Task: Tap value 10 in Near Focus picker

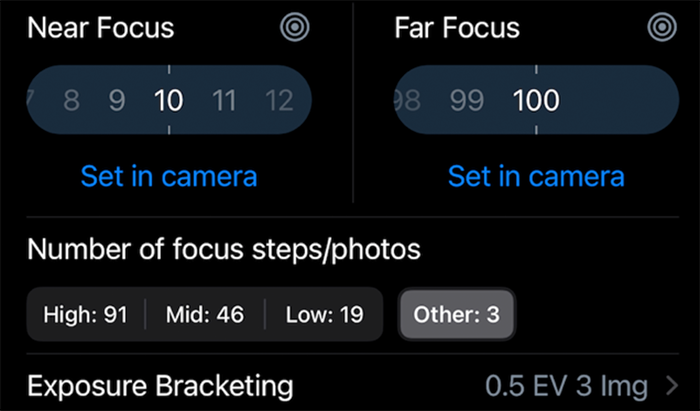Action: pos(169,100)
